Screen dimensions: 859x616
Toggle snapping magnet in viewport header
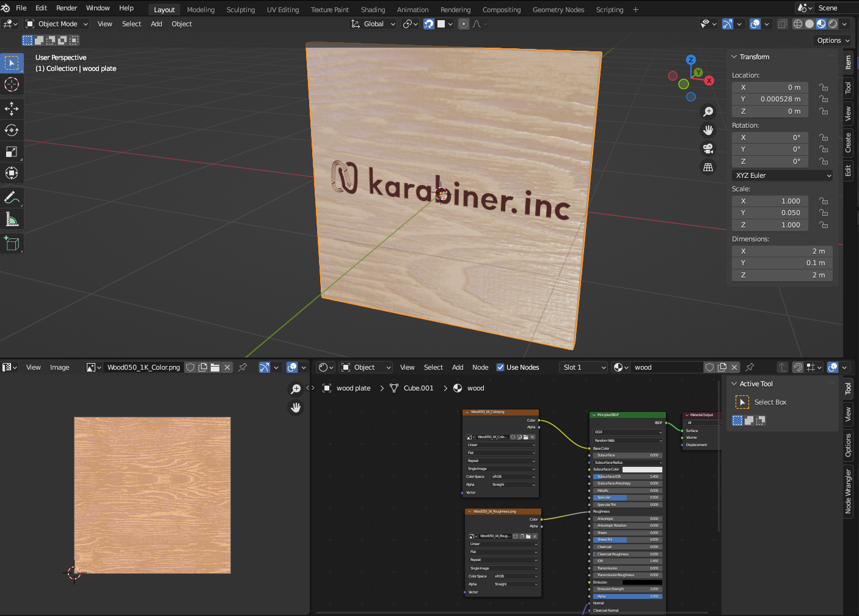(429, 24)
